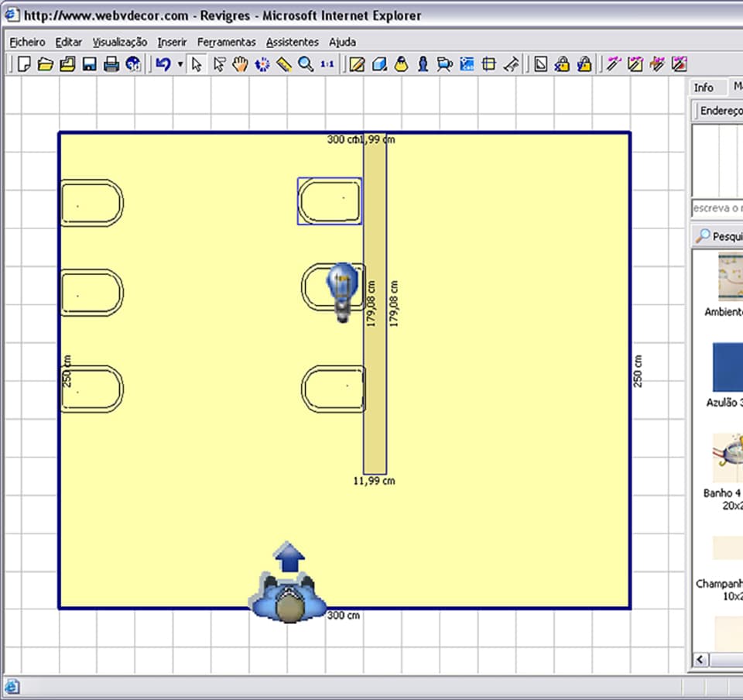This screenshot has width=743, height=700.
Task: Click the 1:1 actual size icon
Action: [x=327, y=64]
